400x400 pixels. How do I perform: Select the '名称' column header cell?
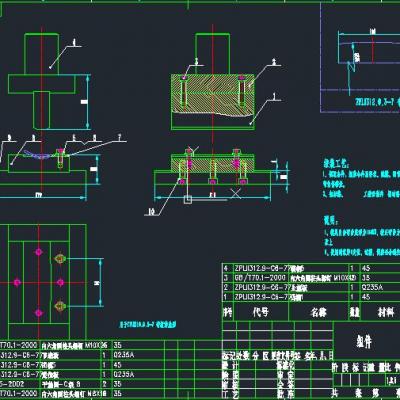tap(318, 312)
